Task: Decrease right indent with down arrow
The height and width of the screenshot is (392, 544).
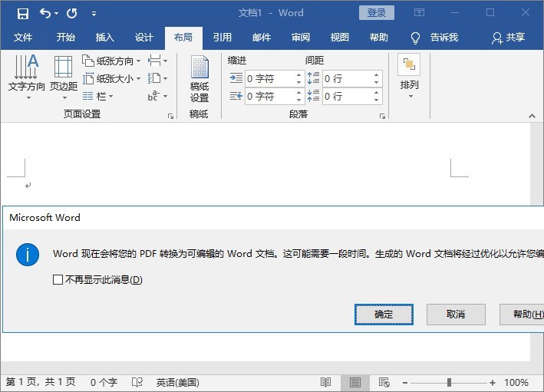Action: tap(299, 100)
